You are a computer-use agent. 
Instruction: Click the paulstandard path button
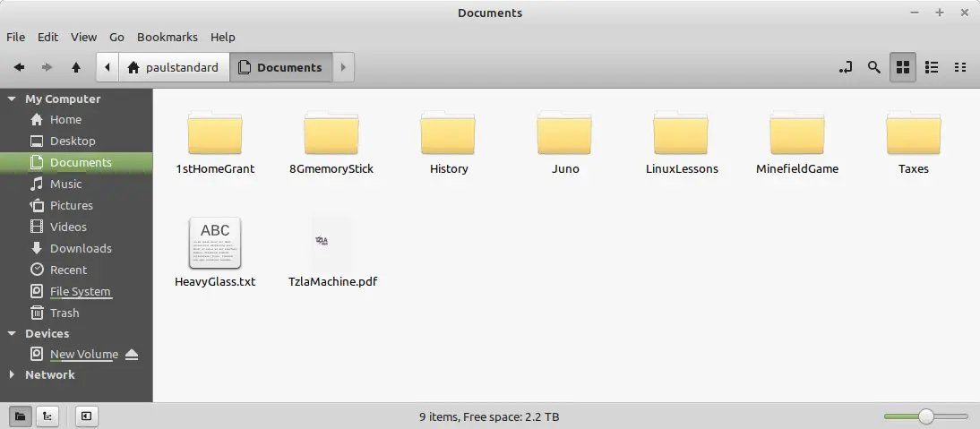(x=173, y=67)
